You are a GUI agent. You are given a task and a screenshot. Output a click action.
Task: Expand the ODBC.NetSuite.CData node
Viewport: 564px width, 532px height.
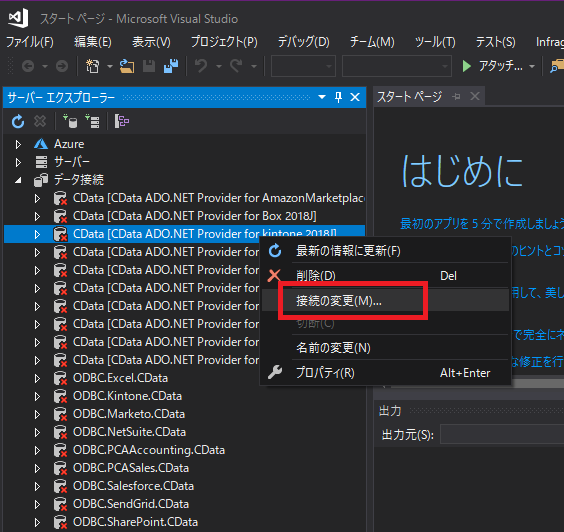tap(37, 432)
